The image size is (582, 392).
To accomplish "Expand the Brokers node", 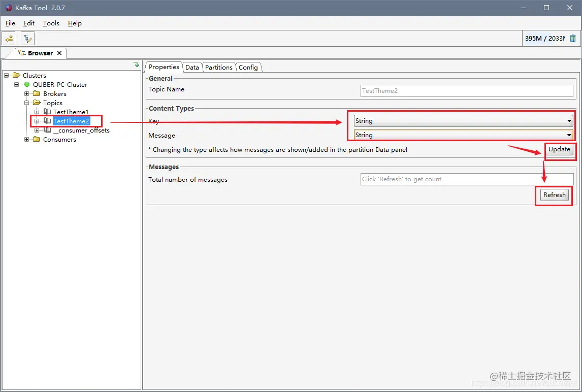I will click(x=27, y=93).
